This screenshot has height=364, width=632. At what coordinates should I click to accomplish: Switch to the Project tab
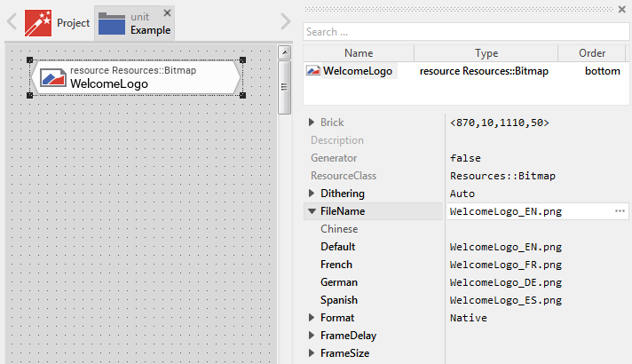tap(73, 23)
